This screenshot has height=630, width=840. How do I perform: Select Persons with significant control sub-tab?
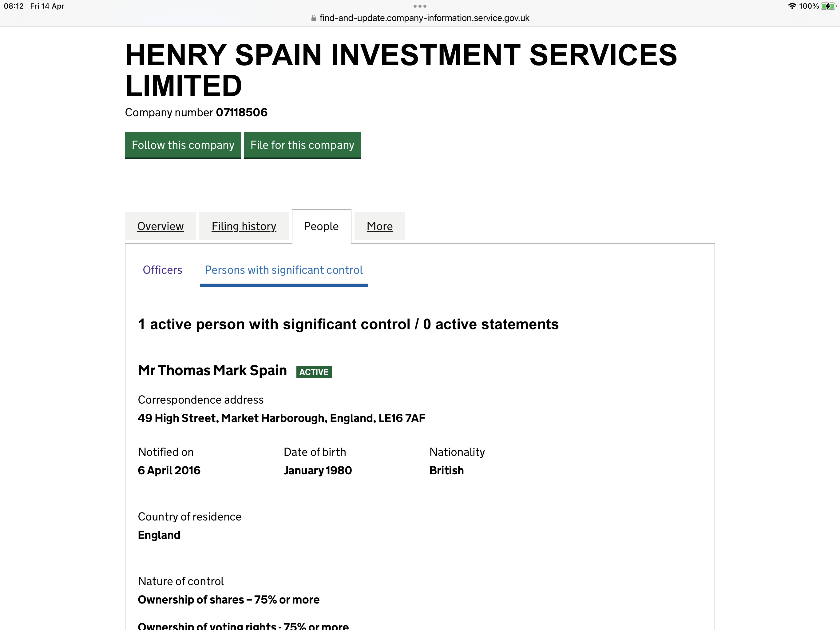[x=284, y=270]
